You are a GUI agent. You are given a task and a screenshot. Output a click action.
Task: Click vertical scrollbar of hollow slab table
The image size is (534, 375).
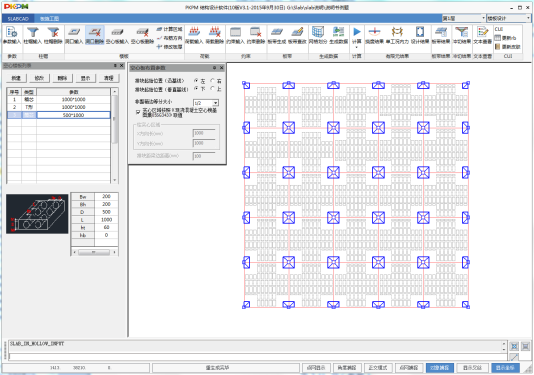(114, 136)
